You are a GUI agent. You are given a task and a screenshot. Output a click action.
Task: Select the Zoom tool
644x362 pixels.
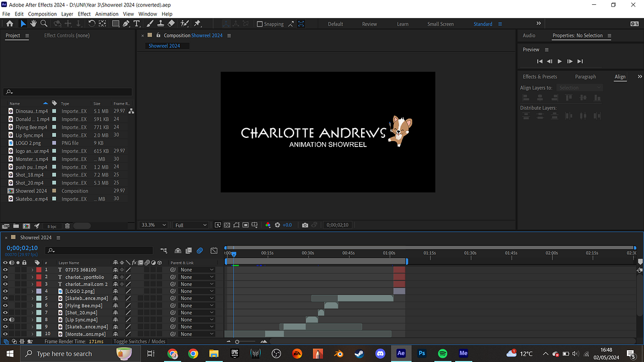tap(44, 24)
